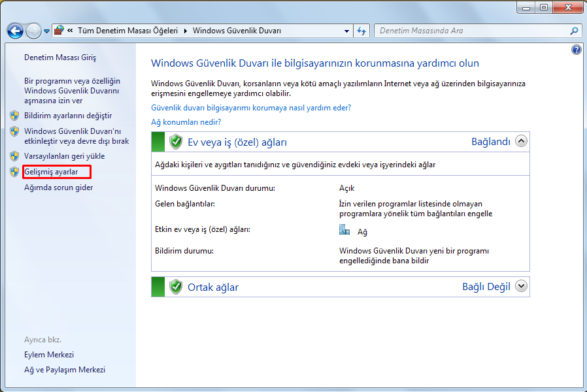Click Ortak ağlar heading
This screenshot has height=392, width=587.
tap(213, 287)
